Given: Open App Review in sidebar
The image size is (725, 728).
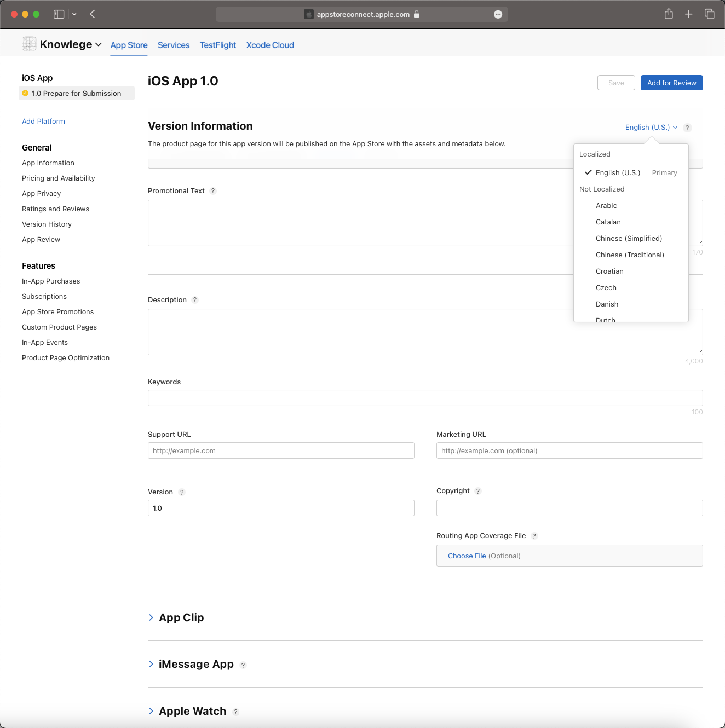Looking at the screenshot, I should click(41, 240).
